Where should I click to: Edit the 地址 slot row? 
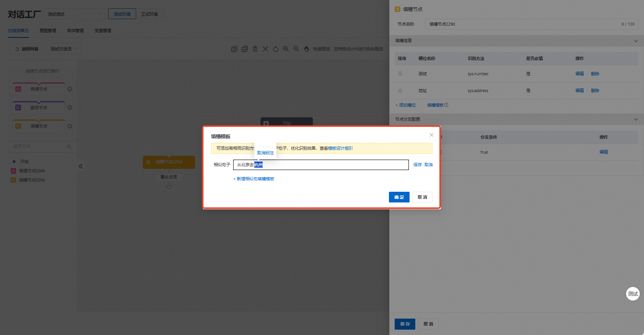(x=579, y=91)
